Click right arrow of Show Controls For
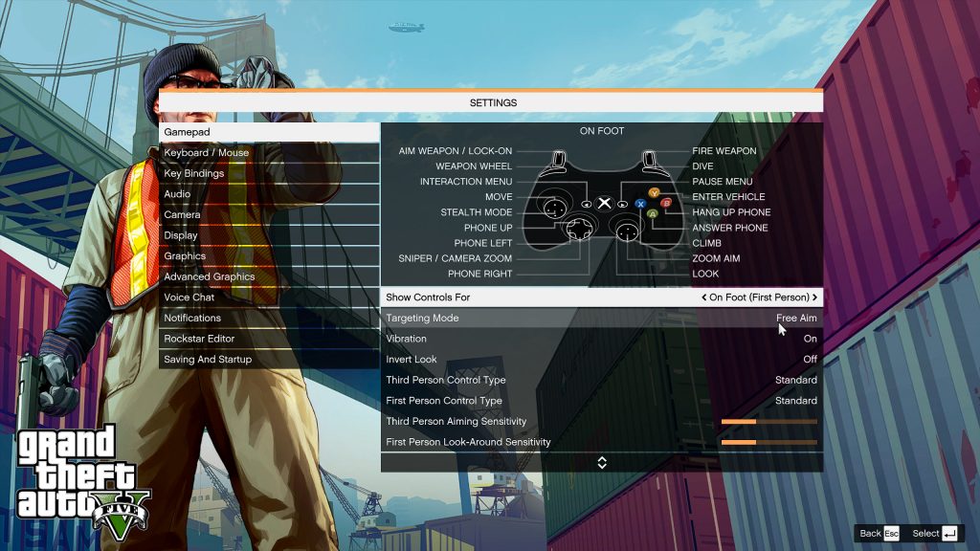The image size is (980, 551). 814,298
